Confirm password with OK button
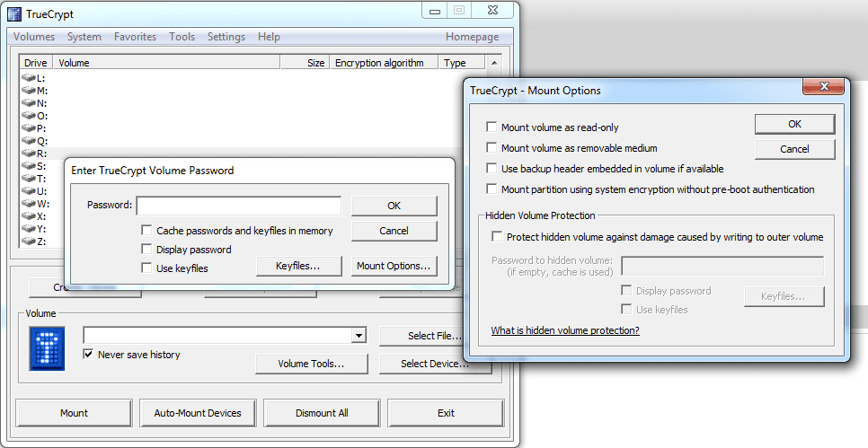This screenshot has height=448, width=868. click(394, 206)
